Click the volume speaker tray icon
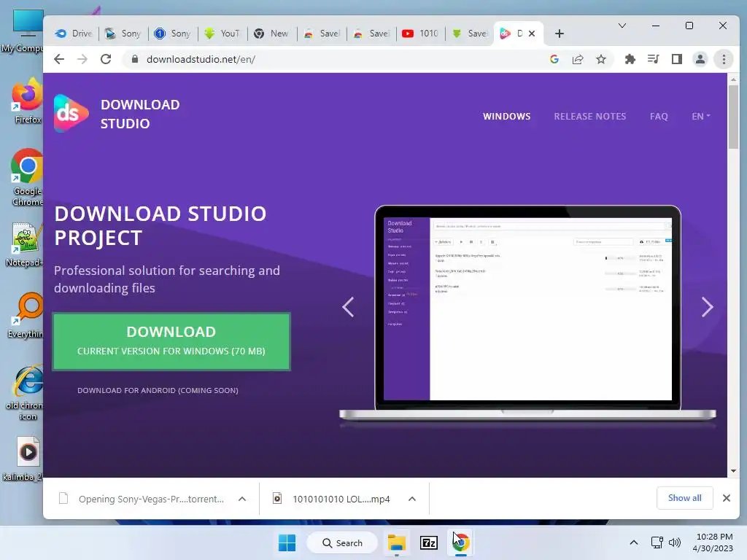 click(x=675, y=542)
